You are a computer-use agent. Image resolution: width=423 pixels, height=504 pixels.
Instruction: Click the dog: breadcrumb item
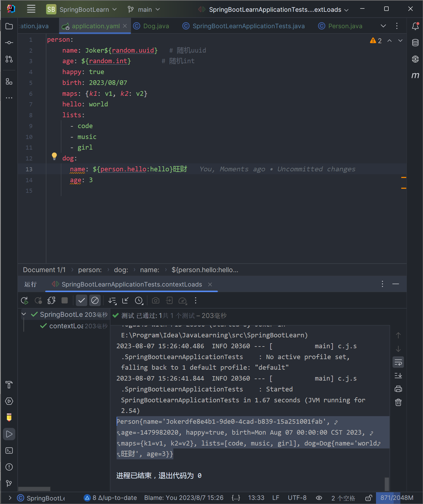(x=121, y=270)
